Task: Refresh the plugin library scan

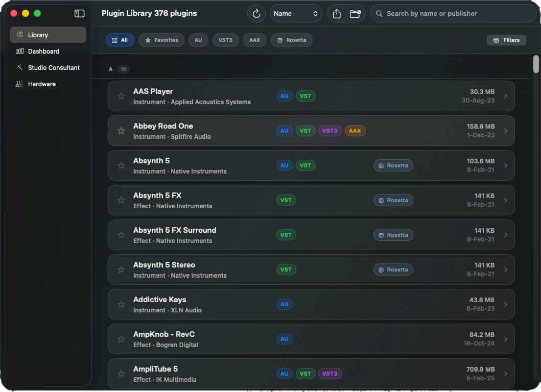Action: [256, 13]
